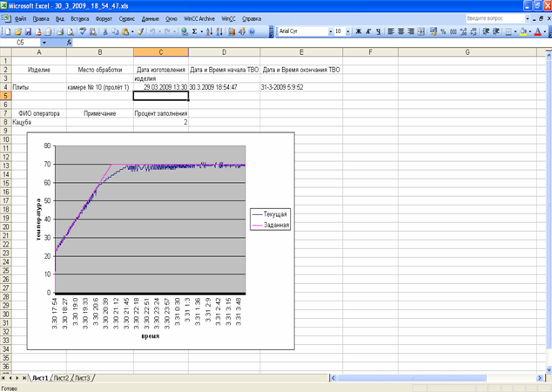Toggle italic formatting (К)

tap(368, 31)
